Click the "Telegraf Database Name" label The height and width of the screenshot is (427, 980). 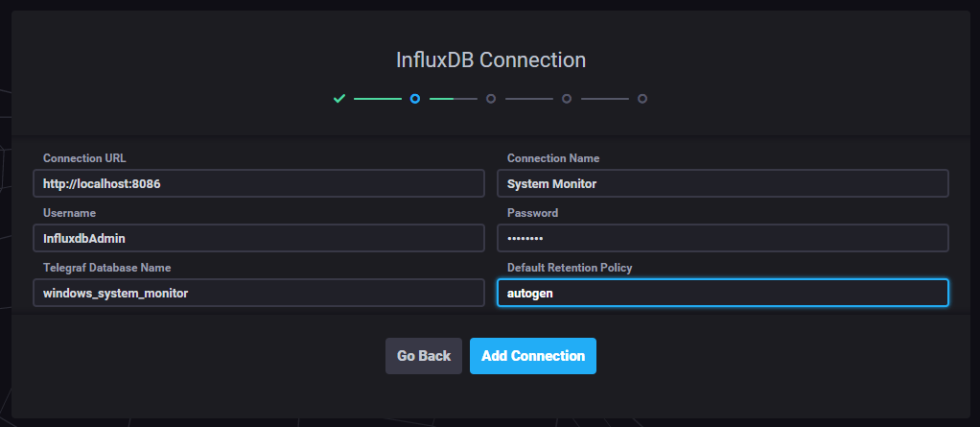(106, 268)
